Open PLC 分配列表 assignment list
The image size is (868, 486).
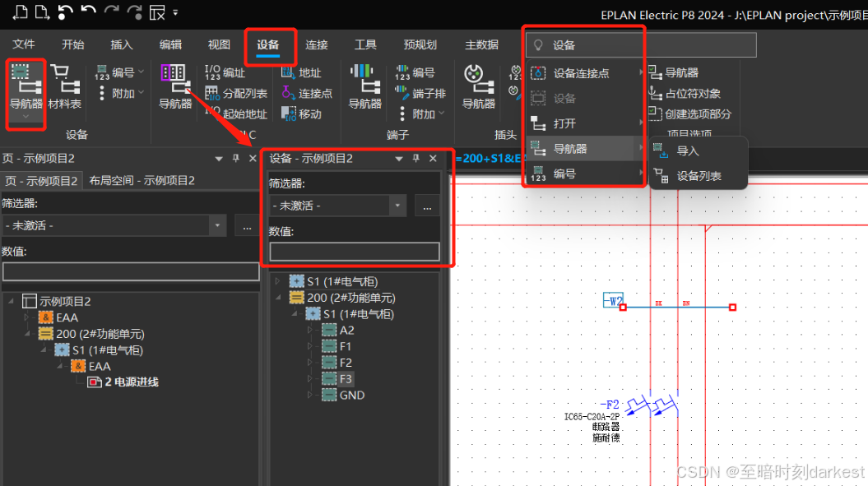point(236,94)
